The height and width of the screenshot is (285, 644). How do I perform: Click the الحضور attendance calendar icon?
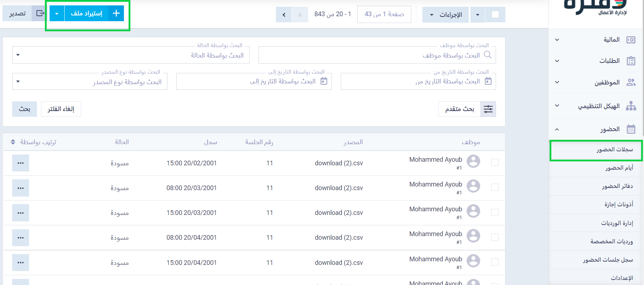pos(631,129)
